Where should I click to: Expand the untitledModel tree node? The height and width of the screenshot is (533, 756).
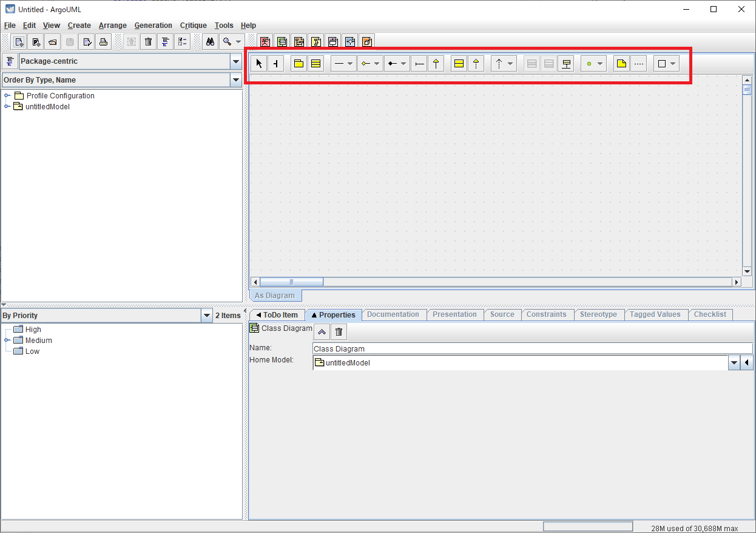(7, 107)
